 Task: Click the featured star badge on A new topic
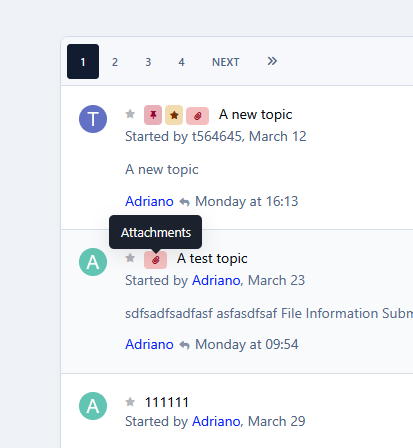174,115
